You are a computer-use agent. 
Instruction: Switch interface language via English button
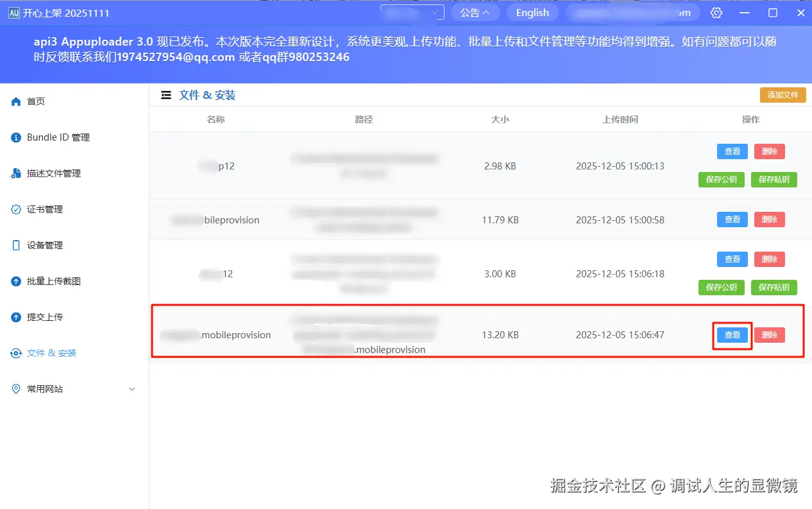pos(532,12)
